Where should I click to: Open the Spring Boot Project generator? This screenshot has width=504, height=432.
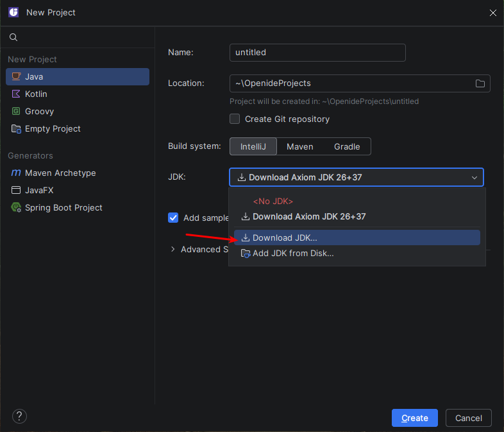[78, 208]
